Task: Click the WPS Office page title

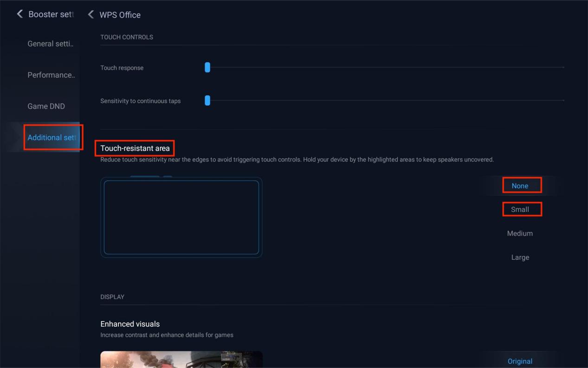Action: (120, 15)
